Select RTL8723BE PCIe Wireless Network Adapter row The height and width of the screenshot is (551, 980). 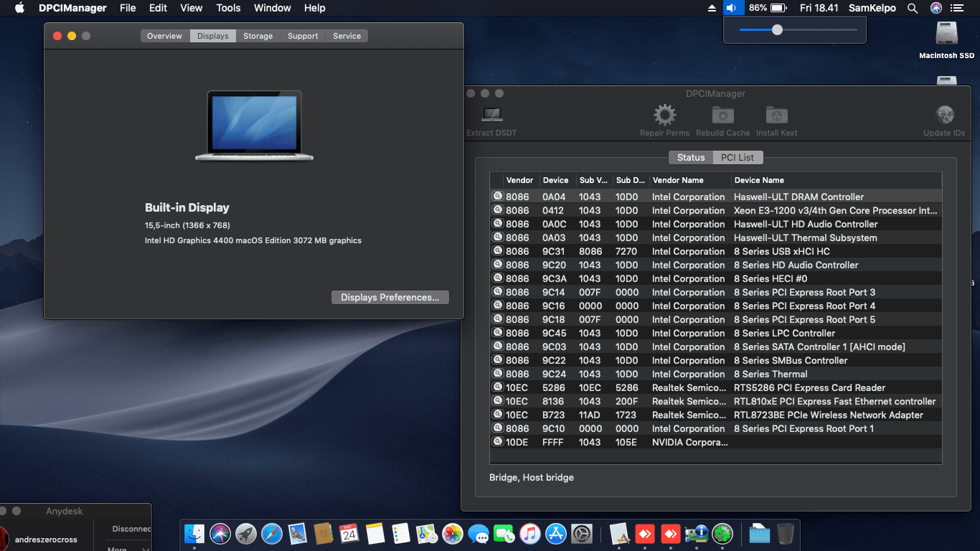[x=715, y=415]
